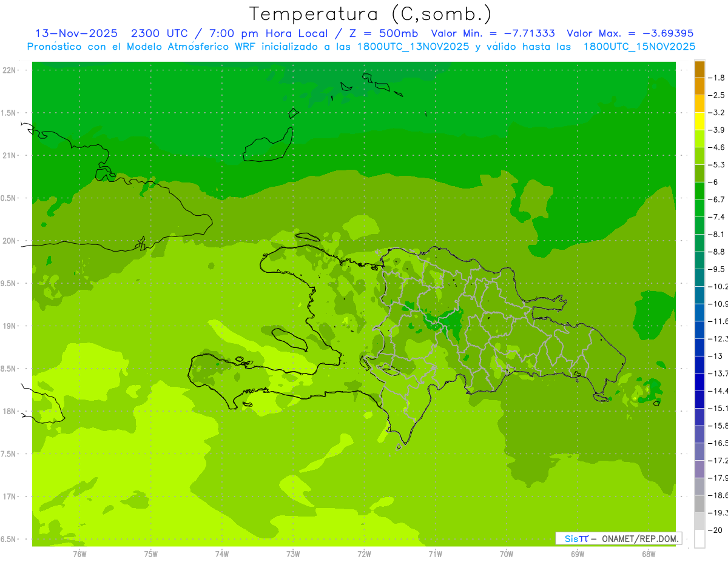Screen dimensions: 728x562
Task: Click the '19N' latitude axis label
Action: pos(10,326)
